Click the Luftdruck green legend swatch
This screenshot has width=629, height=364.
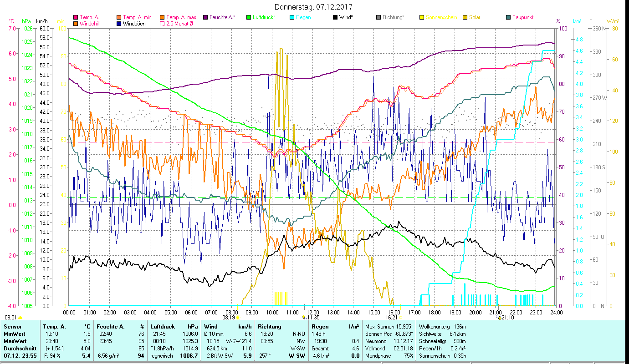click(248, 17)
